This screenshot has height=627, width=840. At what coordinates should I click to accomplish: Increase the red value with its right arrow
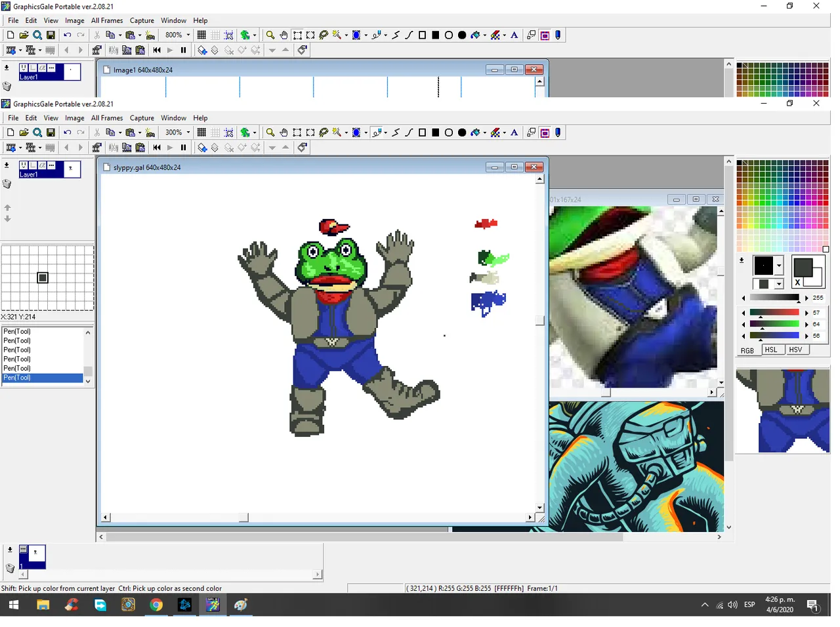807,313
